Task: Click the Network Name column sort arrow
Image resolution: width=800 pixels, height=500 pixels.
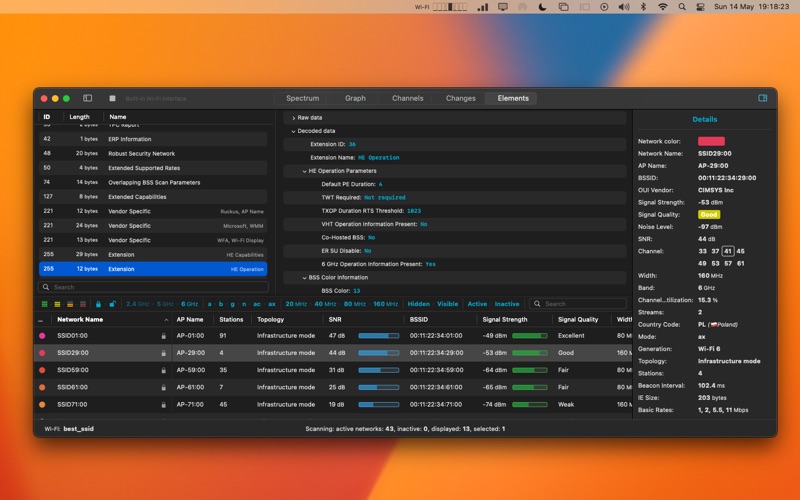Action: [166, 320]
